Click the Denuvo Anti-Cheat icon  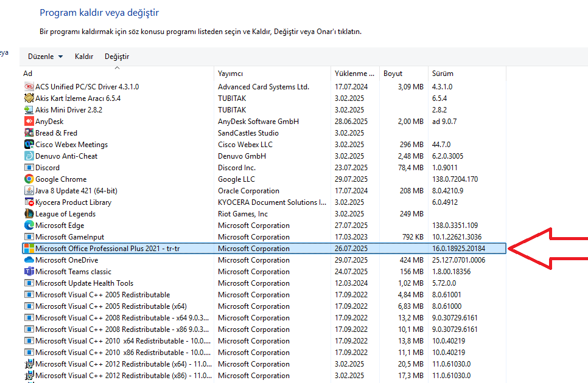click(29, 156)
